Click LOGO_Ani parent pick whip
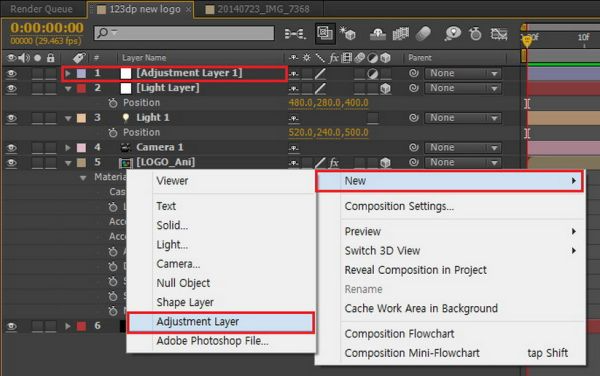The image size is (600, 376). 414,162
